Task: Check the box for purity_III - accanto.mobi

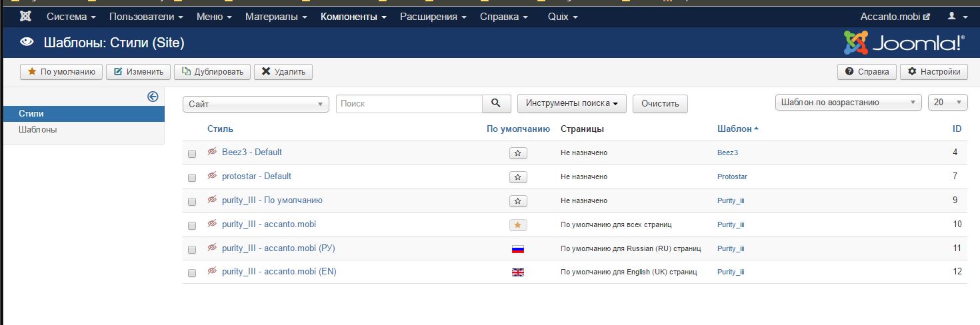Action: [192, 226]
